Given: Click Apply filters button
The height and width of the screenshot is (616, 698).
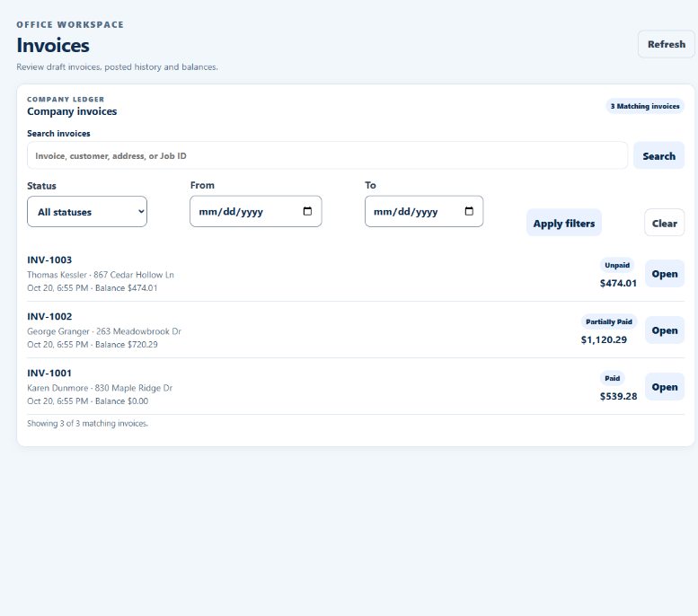Looking at the screenshot, I should (x=563, y=223).
